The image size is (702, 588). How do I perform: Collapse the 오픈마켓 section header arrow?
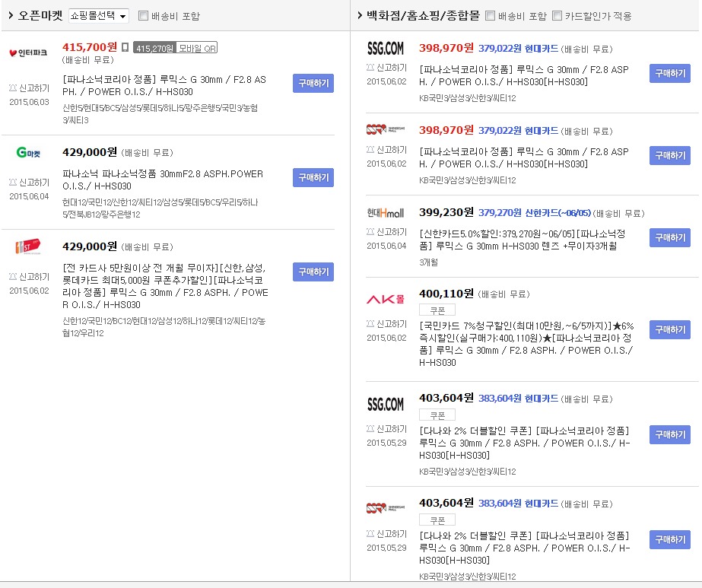11,15
